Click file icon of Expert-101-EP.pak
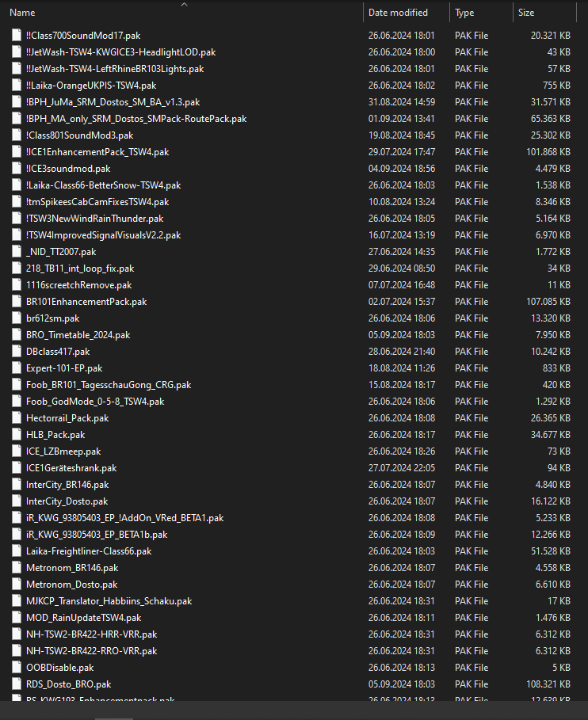 (x=17, y=368)
